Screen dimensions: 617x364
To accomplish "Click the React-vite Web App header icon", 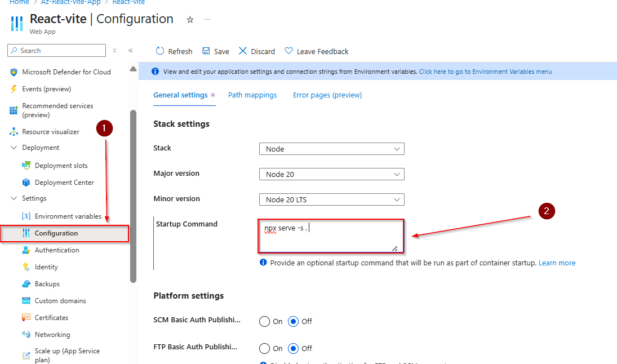I will coord(17,24).
